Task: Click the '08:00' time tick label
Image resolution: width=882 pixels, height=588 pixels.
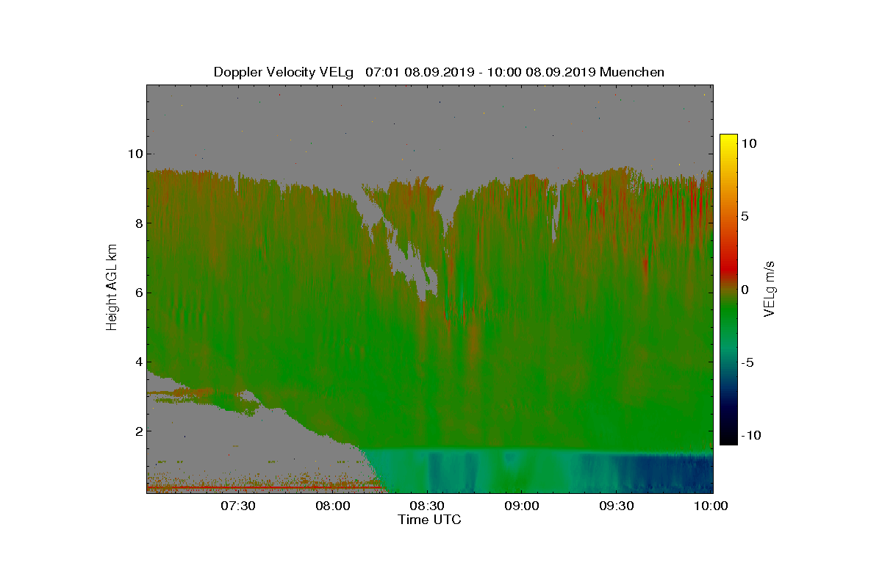Action: pyautogui.click(x=332, y=506)
